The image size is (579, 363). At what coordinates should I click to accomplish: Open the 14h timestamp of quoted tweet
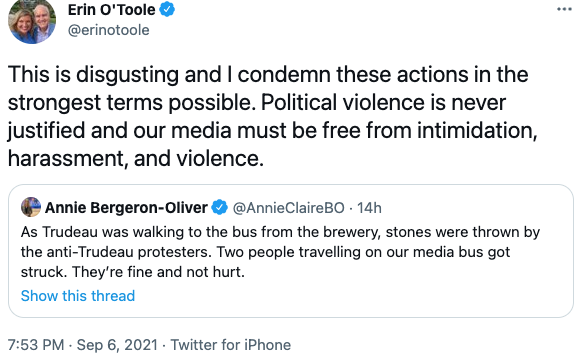point(369,208)
